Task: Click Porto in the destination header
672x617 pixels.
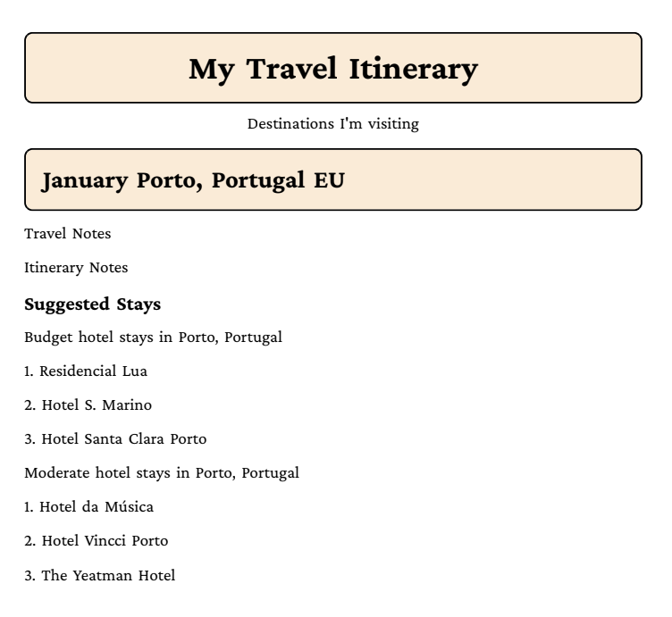Action: click(169, 180)
